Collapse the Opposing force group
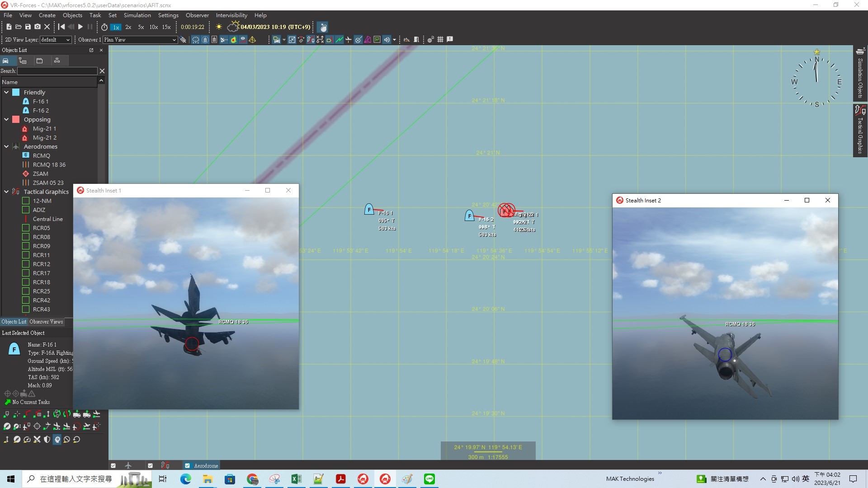Viewport: 868px width, 488px height. (6, 119)
